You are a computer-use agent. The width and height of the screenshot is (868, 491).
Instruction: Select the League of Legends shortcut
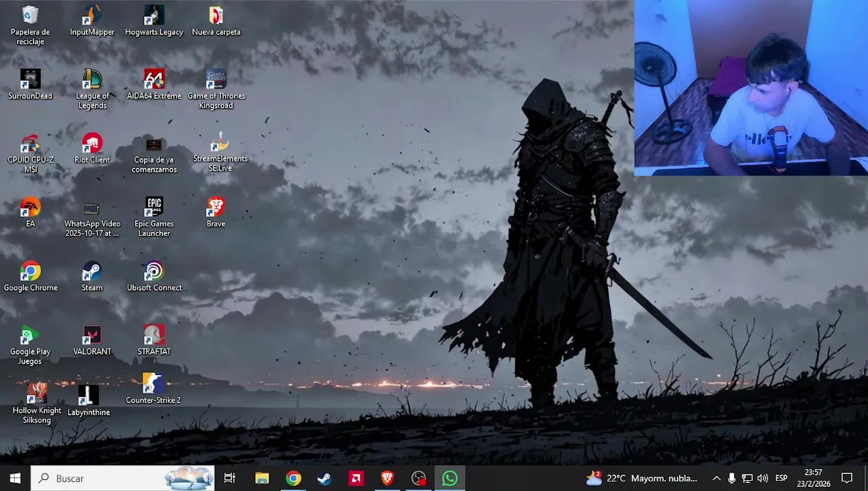point(92,89)
